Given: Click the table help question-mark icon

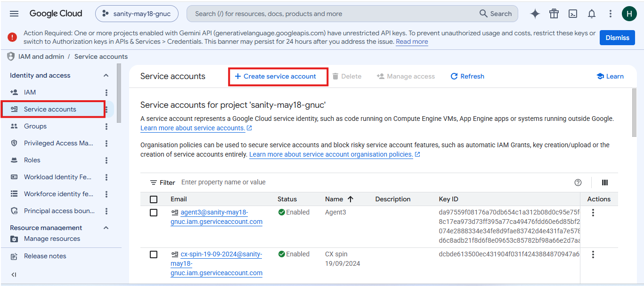Looking at the screenshot, I should 578,183.
